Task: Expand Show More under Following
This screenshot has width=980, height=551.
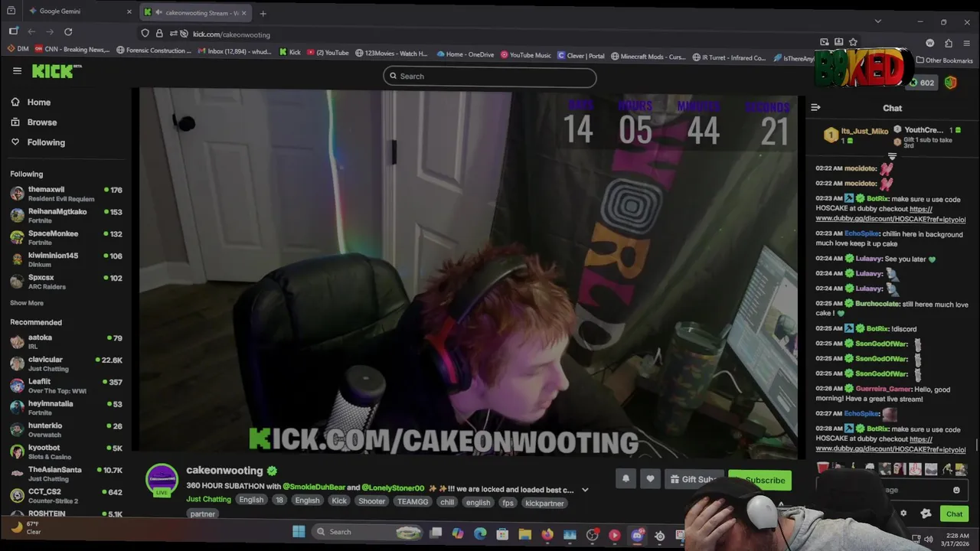Action: coord(27,303)
